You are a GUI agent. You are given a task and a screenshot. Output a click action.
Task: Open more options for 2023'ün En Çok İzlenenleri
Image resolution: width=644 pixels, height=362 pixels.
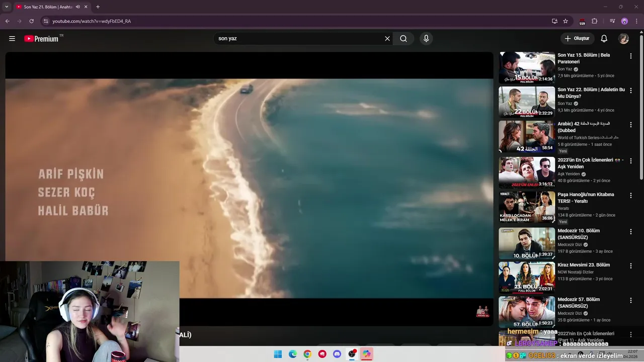631,161
